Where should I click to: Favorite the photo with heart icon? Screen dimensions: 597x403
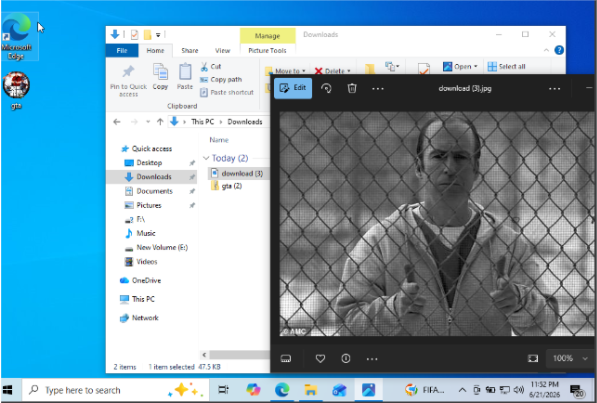(320, 358)
